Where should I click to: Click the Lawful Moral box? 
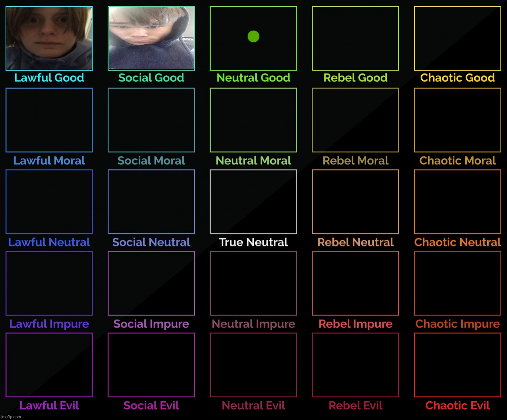pyautogui.click(x=49, y=120)
